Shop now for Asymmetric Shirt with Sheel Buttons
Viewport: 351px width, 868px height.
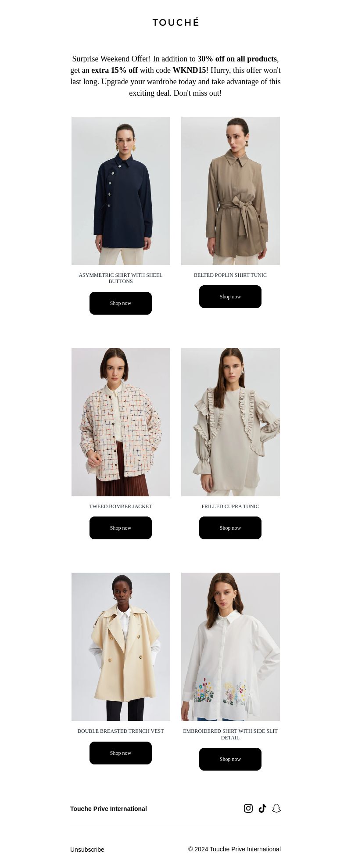point(121,303)
